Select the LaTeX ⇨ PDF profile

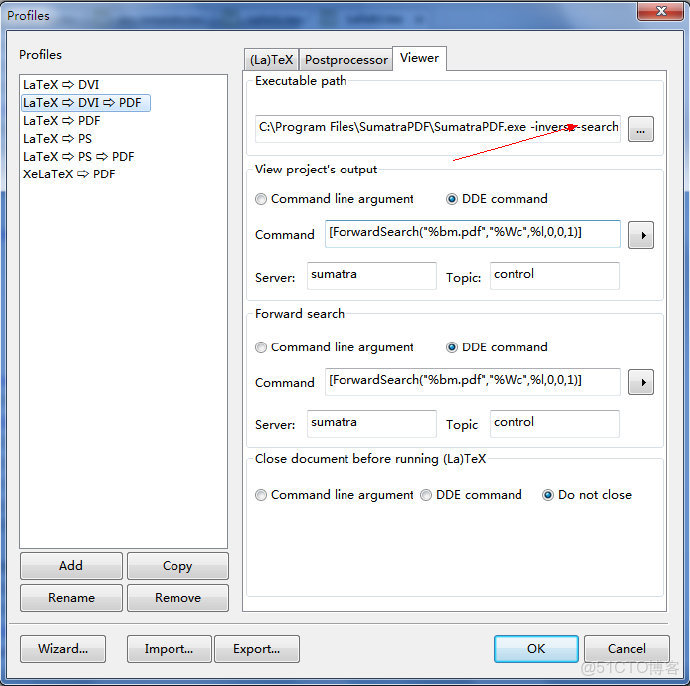(62, 121)
